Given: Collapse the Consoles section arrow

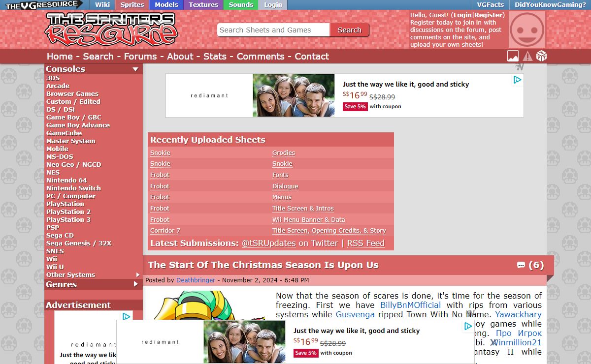Looking at the screenshot, I should point(135,69).
